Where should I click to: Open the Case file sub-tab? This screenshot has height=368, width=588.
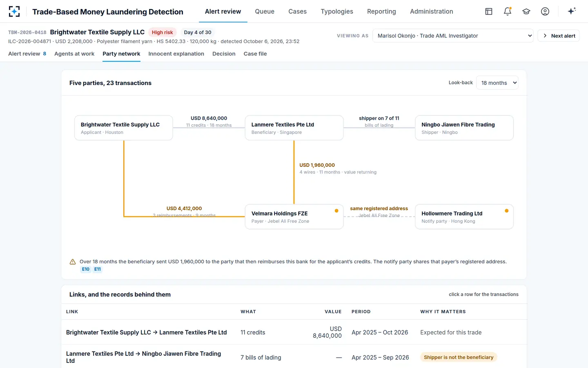[255, 54]
